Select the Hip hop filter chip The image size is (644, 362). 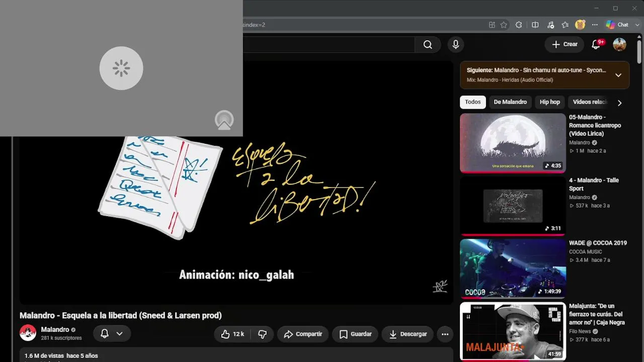550,102
